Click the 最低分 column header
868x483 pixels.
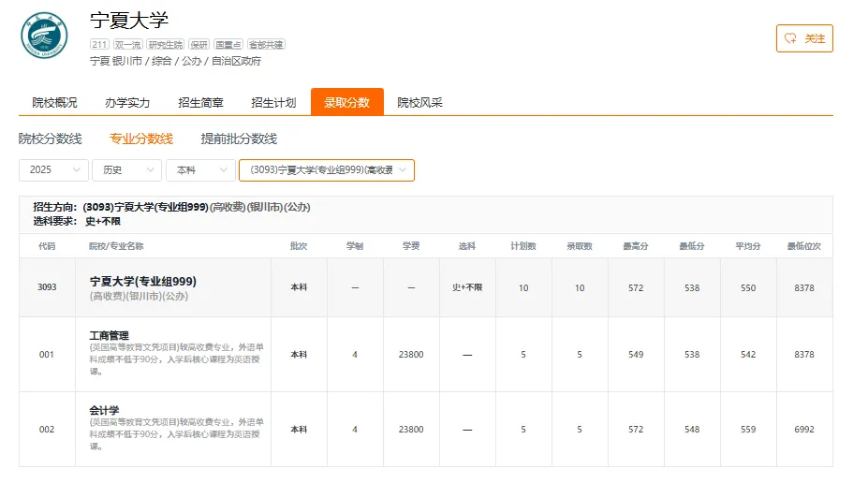click(x=692, y=246)
